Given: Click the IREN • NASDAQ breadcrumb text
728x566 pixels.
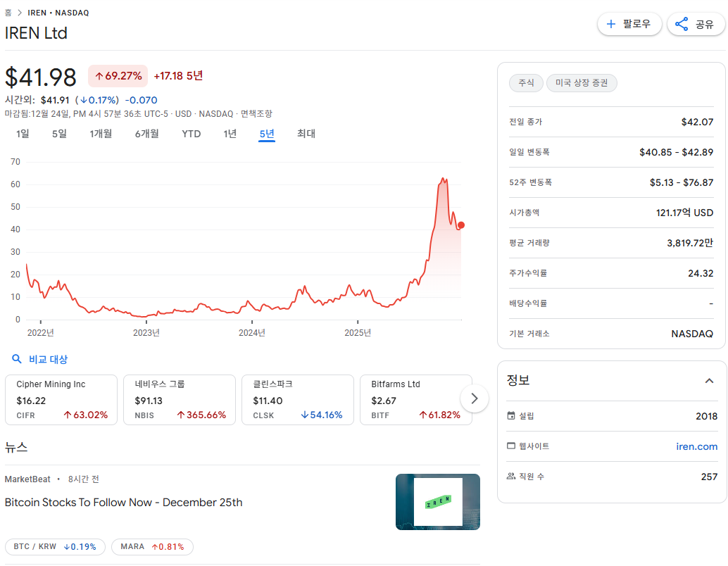Looking at the screenshot, I should coord(58,13).
